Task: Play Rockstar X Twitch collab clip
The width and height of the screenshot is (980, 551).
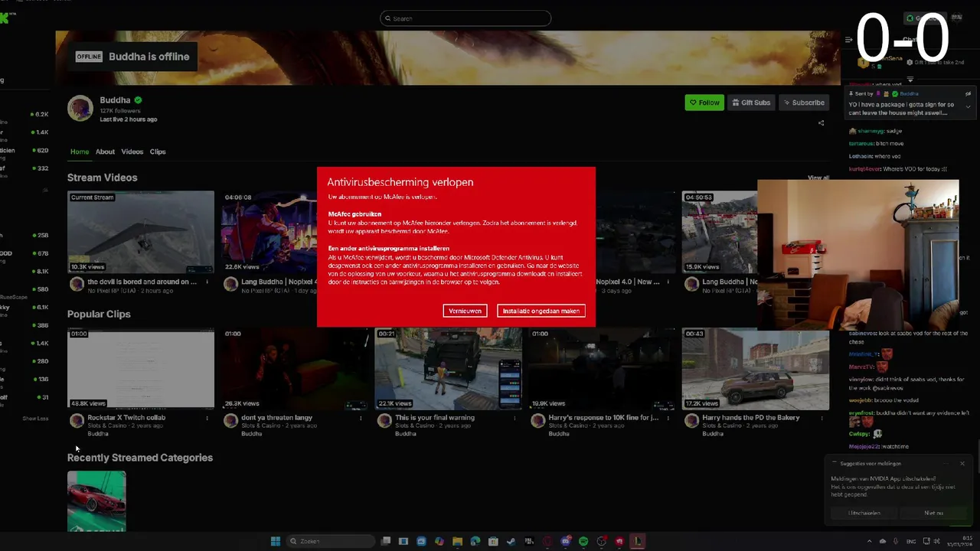Action: (x=141, y=369)
